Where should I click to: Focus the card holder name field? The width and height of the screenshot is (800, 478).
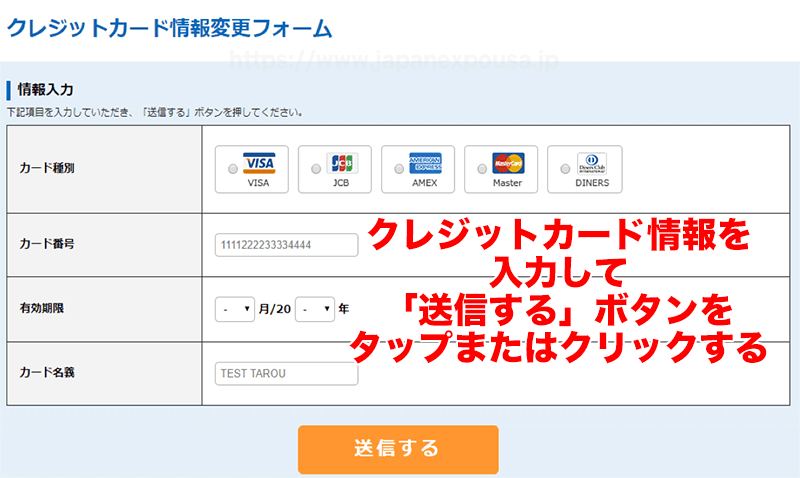[x=286, y=373]
